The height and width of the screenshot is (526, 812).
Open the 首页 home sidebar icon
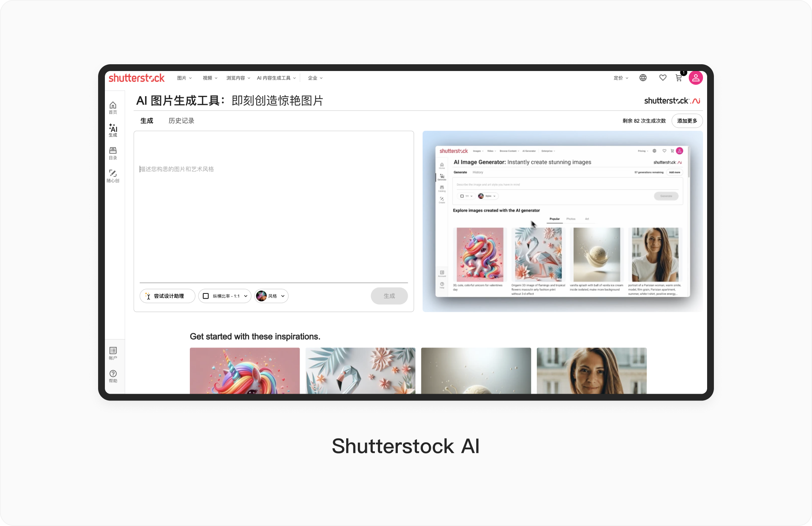(x=113, y=107)
